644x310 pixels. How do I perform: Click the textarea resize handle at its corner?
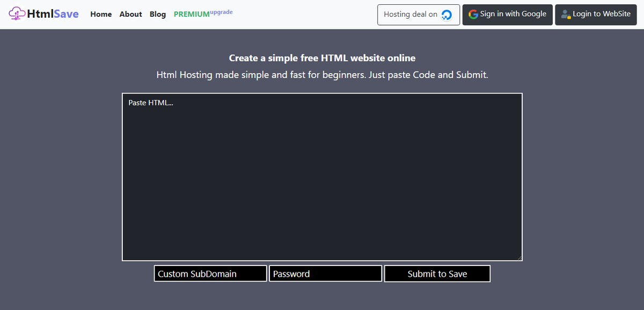coord(520,258)
